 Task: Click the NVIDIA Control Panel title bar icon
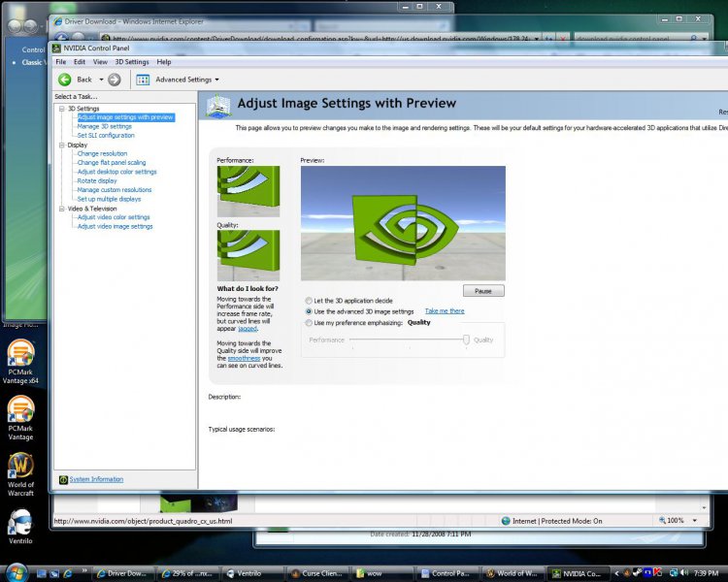56,48
